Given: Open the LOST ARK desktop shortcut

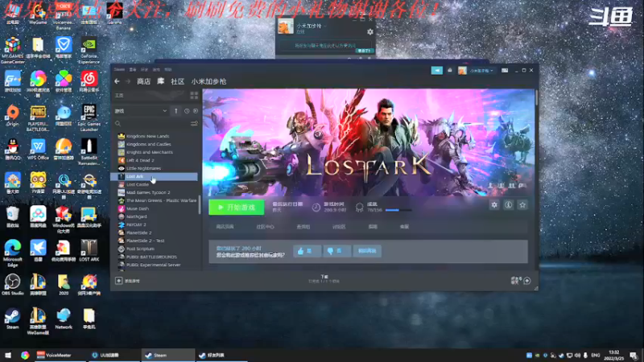Looking at the screenshot, I should (x=89, y=250).
